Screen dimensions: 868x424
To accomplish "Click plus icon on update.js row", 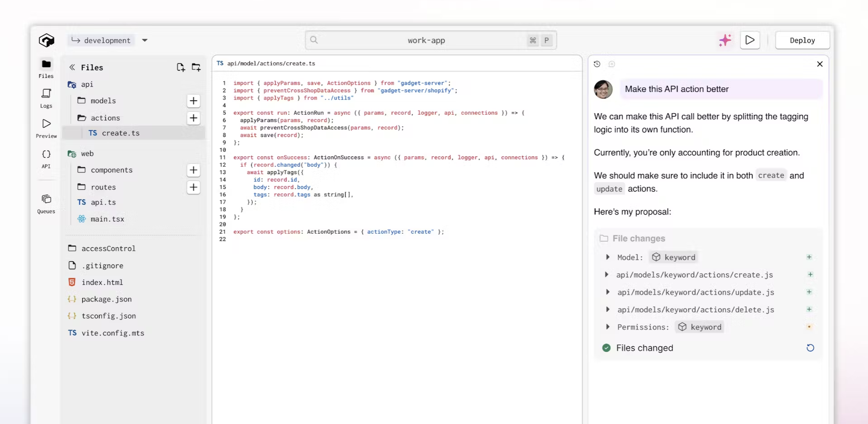I will (x=809, y=292).
